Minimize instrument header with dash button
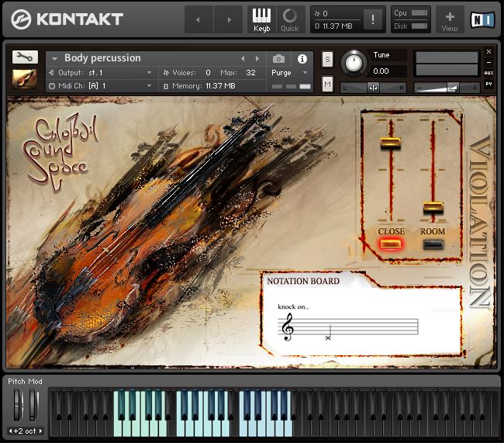 [x=488, y=62]
